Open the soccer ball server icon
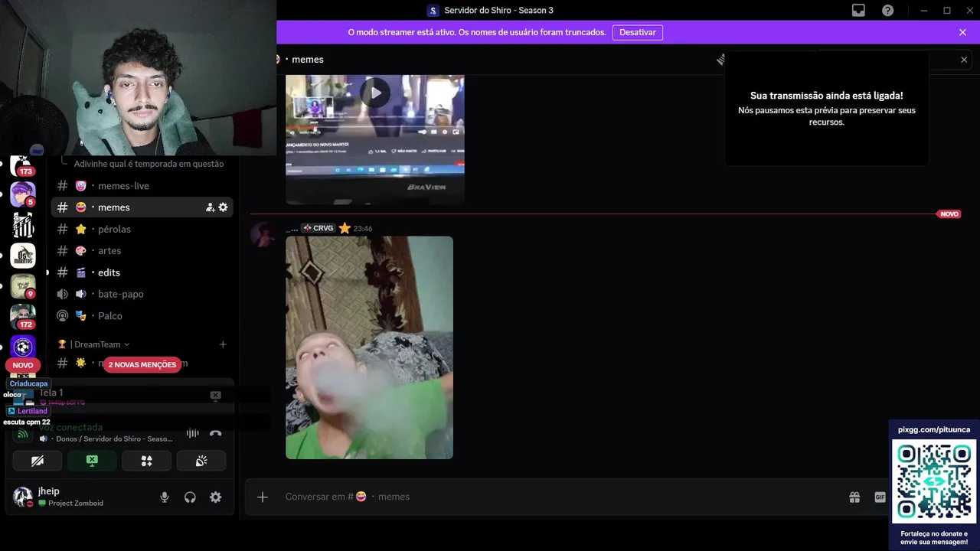Screen dimensions: 980x551 [x=23, y=347]
